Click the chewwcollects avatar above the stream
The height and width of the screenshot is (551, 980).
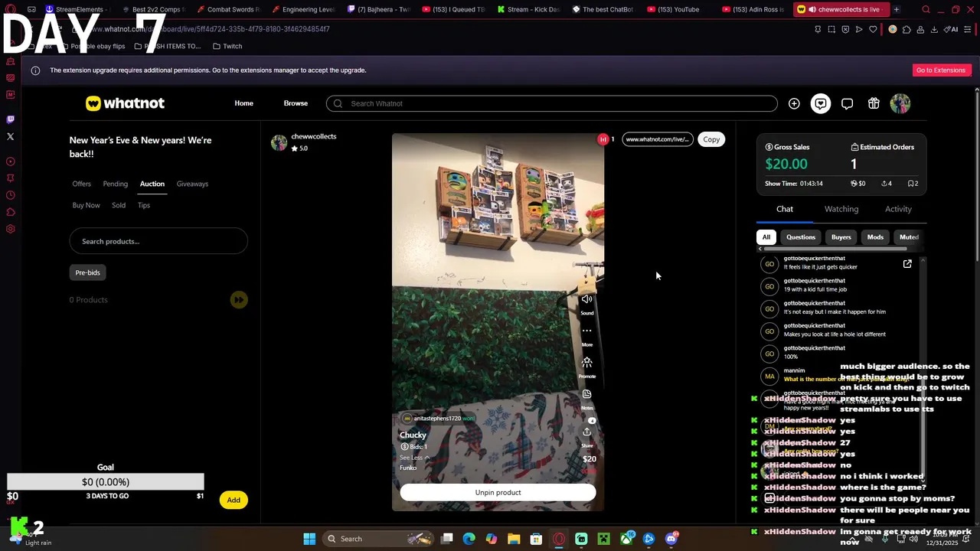(279, 142)
